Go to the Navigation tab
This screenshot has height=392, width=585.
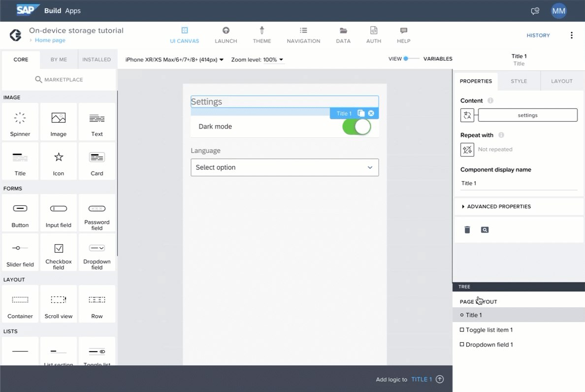tap(303, 35)
